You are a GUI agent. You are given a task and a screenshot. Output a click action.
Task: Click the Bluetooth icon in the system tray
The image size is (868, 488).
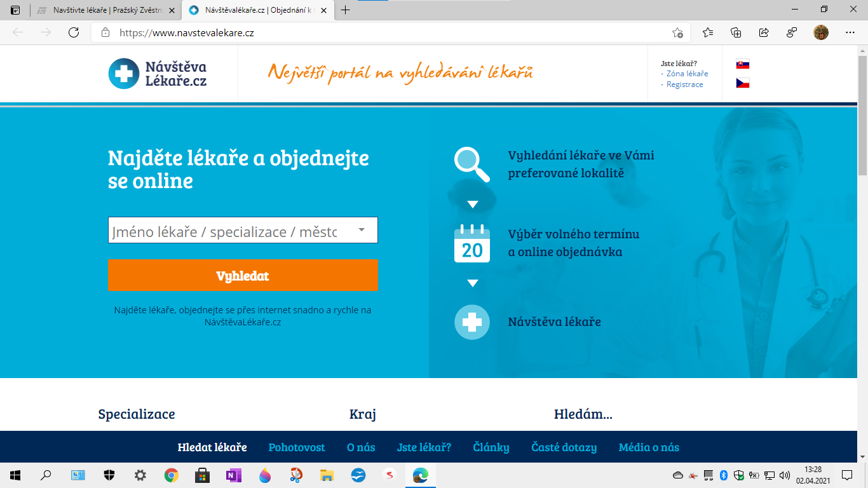[722, 475]
